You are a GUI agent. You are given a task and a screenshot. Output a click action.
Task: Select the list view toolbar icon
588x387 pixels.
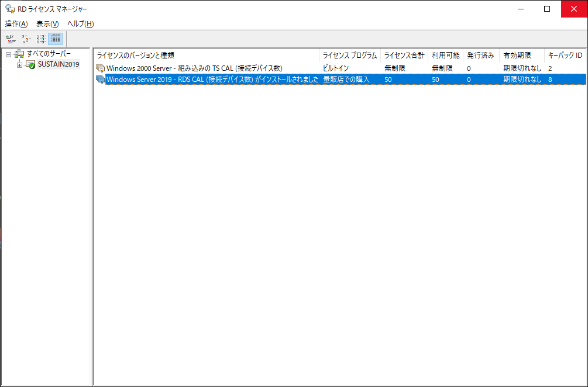pyautogui.click(x=41, y=39)
